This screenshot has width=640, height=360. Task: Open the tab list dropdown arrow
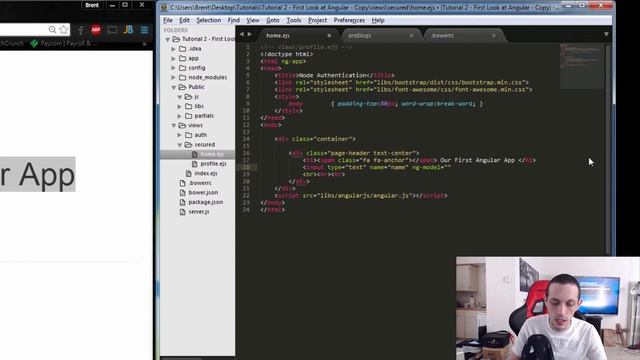606,35
